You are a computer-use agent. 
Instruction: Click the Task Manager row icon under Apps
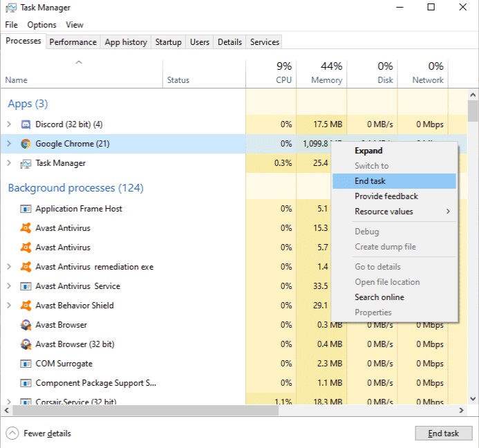pyautogui.click(x=26, y=163)
